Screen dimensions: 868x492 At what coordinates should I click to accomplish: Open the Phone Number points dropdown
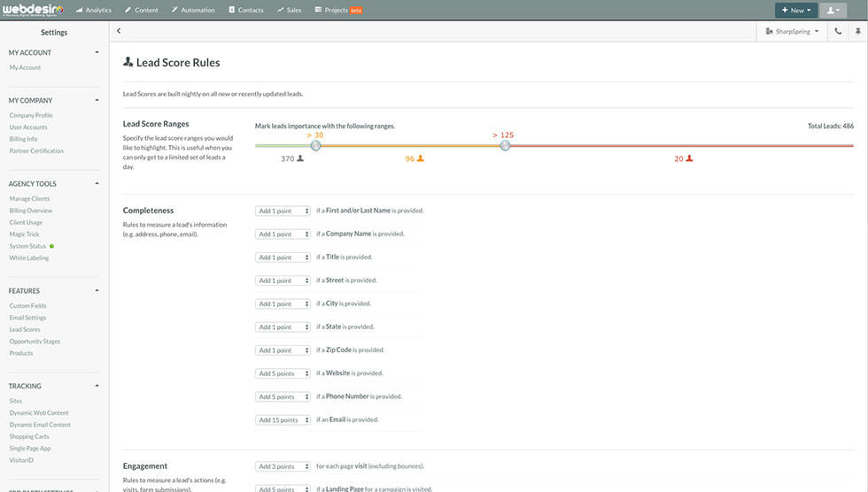[x=283, y=396]
